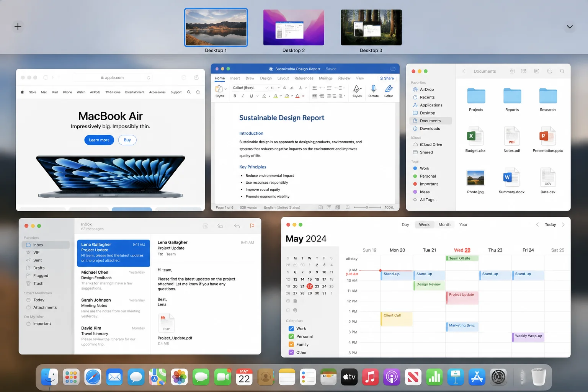The height and width of the screenshot is (392, 588).
Task: Click Support in apple.com navigation bar
Action: click(176, 92)
